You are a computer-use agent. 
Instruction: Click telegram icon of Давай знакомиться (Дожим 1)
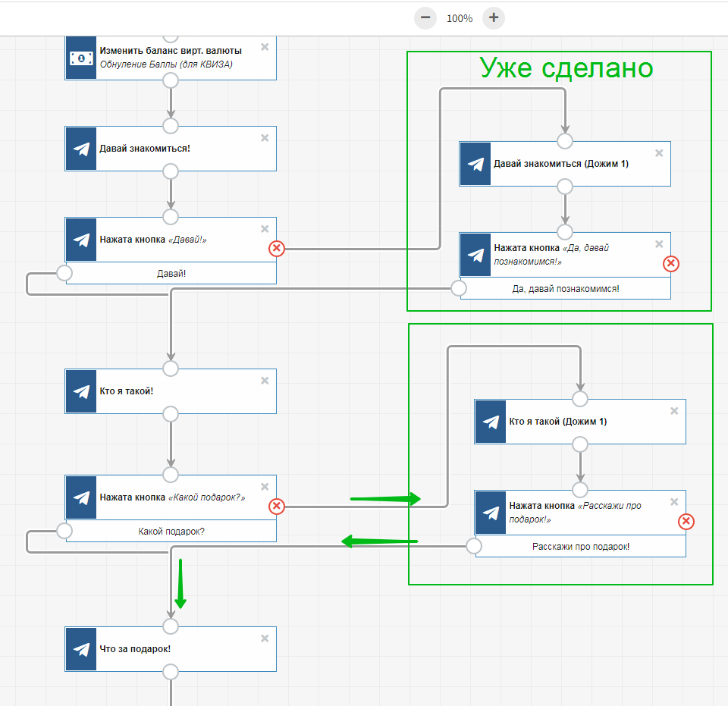tap(475, 164)
